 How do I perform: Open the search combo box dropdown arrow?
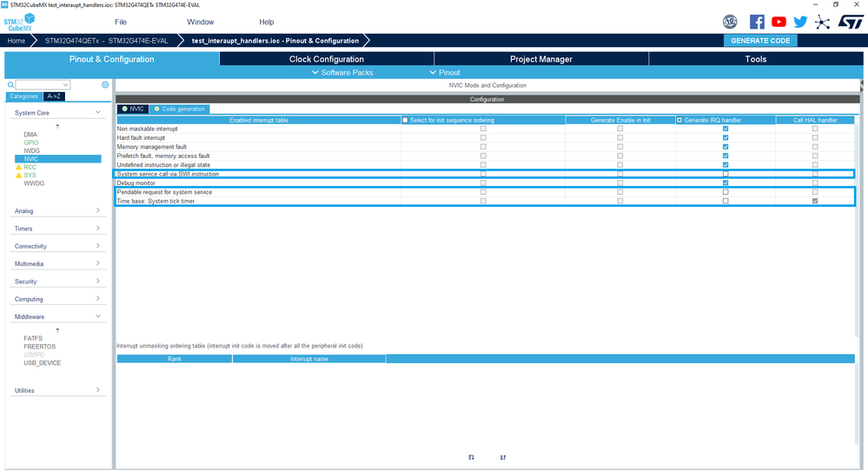point(66,84)
